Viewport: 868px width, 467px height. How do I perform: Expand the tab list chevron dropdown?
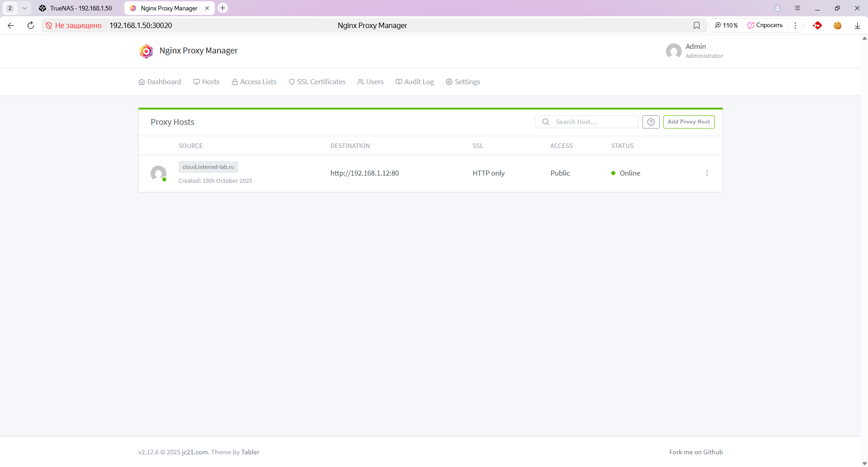[24, 8]
